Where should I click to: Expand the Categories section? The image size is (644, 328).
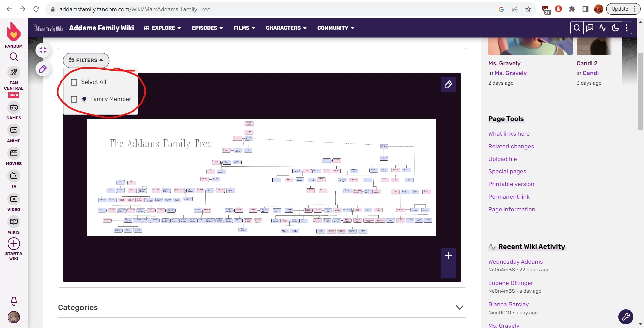pyautogui.click(x=460, y=308)
